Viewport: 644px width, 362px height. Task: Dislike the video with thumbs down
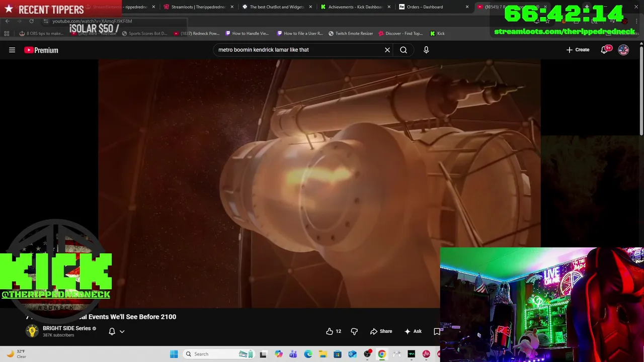tap(354, 331)
